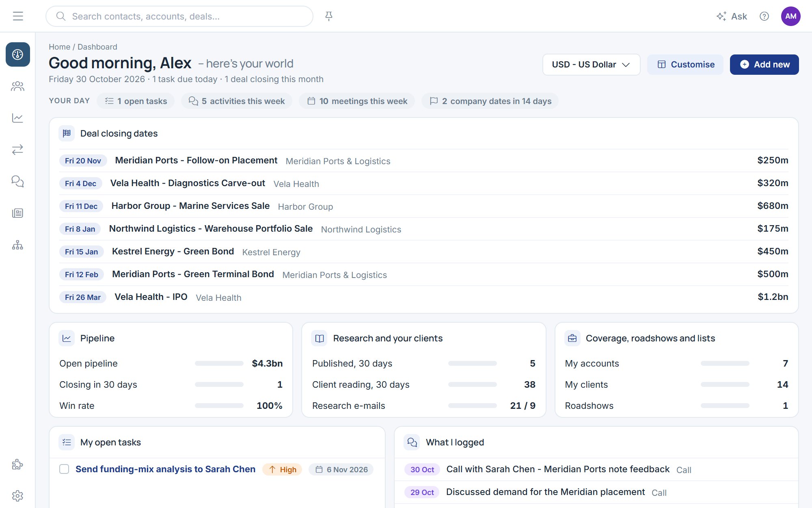Open the chat bubbles sidebar icon
This screenshot has width=812, height=508.
click(x=18, y=181)
